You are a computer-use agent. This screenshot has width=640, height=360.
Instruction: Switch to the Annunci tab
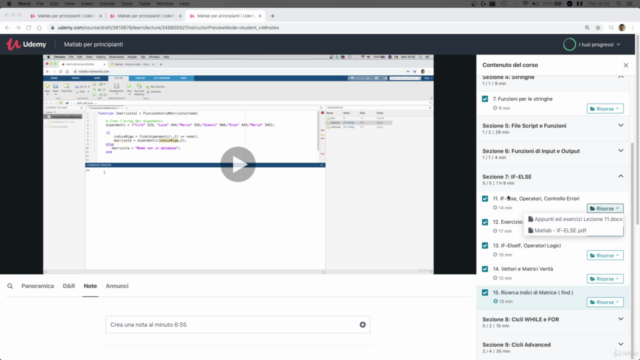coord(117,286)
